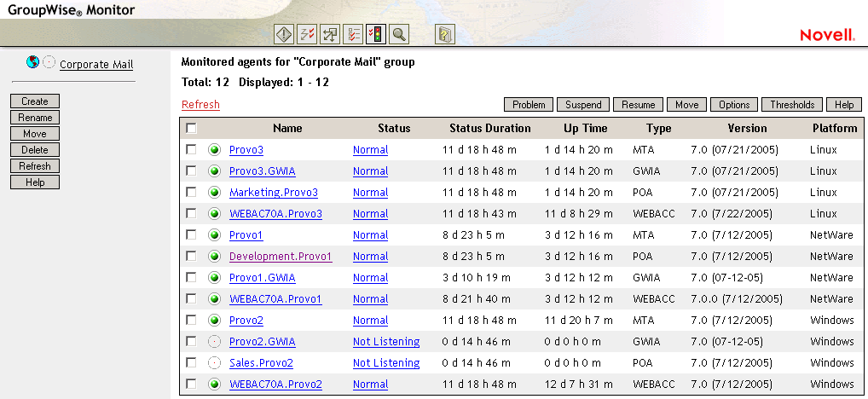
Task: Click the Problem button above table
Action: coord(529,105)
